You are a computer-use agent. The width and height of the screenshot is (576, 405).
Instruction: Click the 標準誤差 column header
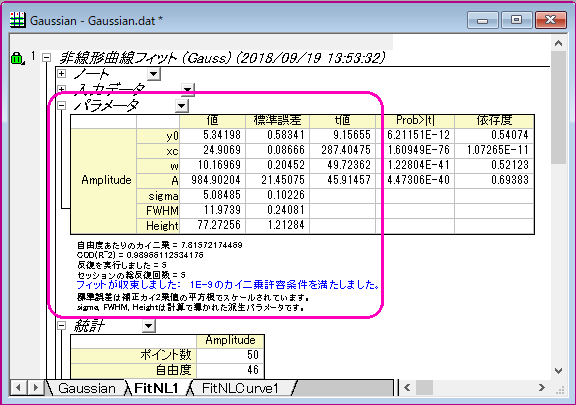(x=277, y=121)
